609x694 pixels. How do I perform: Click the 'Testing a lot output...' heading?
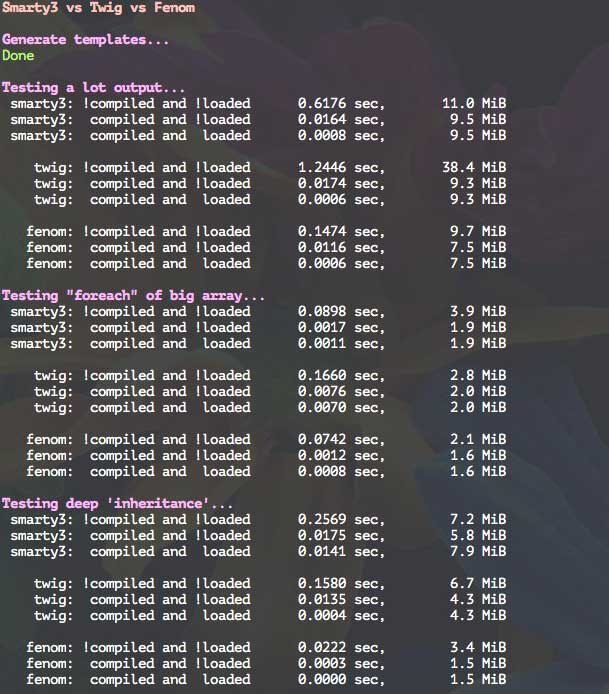(x=93, y=87)
